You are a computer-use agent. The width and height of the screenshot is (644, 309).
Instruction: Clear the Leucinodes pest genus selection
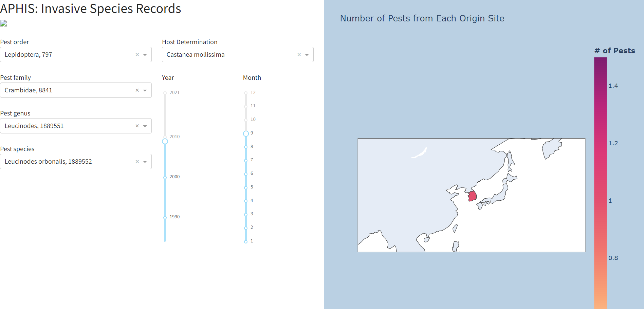point(137,126)
